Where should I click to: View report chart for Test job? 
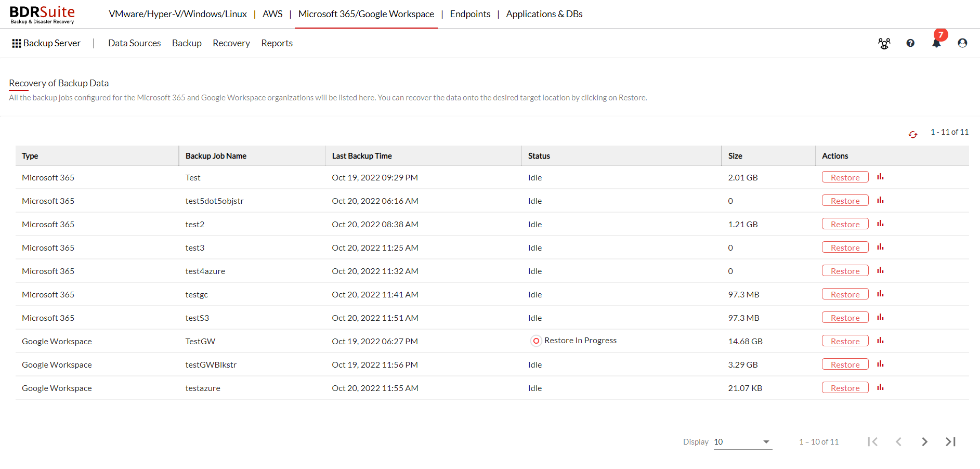tap(880, 177)
